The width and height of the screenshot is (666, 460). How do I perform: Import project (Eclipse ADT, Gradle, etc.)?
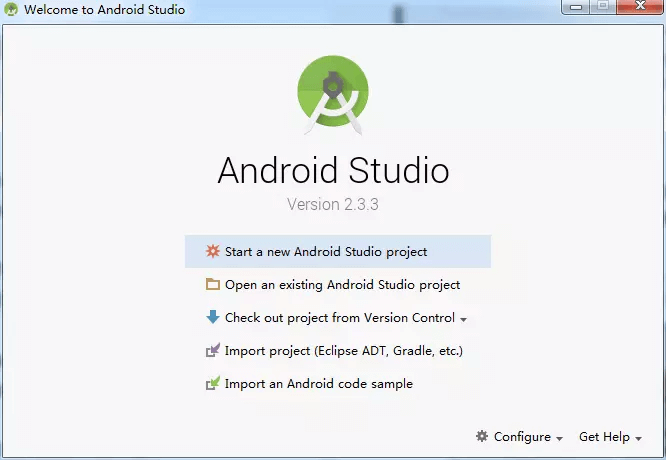tap(338, 351)
